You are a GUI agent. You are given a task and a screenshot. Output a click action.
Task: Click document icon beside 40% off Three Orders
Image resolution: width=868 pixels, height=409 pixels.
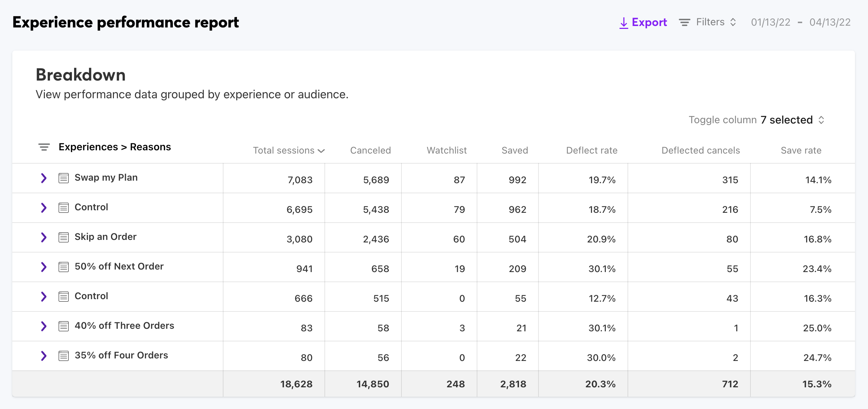pos(64,326)
